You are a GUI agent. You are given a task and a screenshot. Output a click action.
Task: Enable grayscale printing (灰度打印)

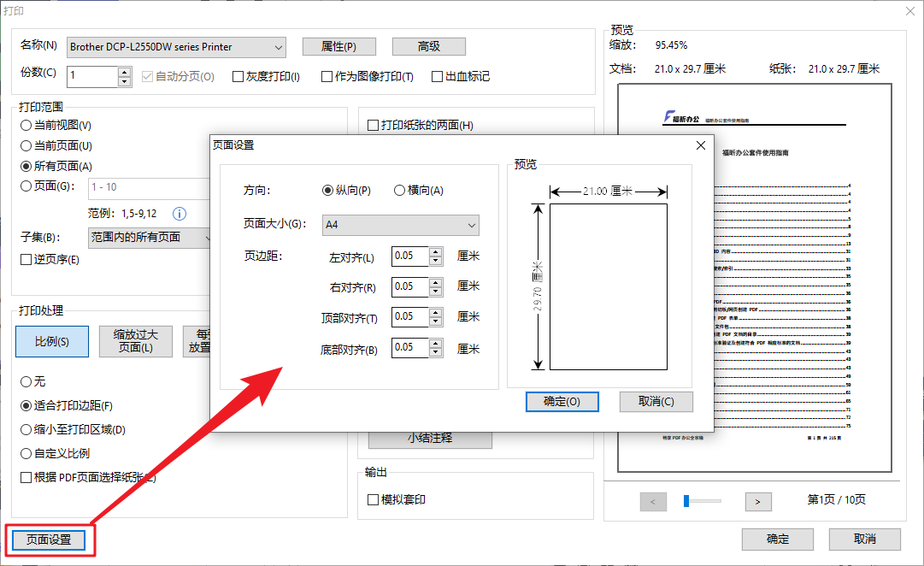[237, 76]
